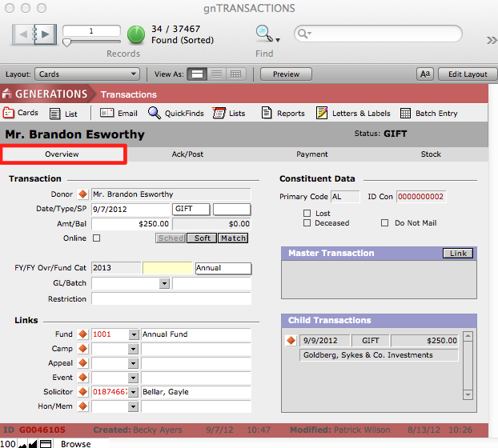Click orange diamond next to Donor
The image size is (498, 448).
point(82,194)
